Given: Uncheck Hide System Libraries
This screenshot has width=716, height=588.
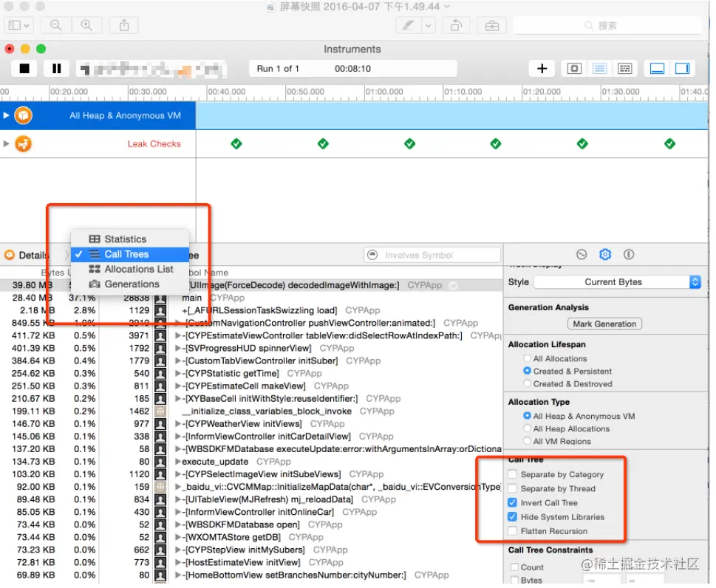Looking at the screenshot, I should point(512,517).
